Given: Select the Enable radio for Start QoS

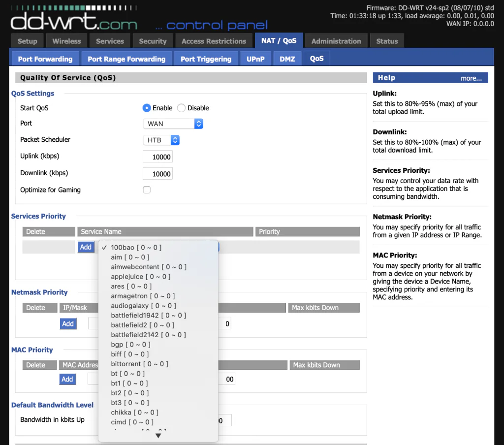Looking at the screenshot, I should [x=147, y=108].
